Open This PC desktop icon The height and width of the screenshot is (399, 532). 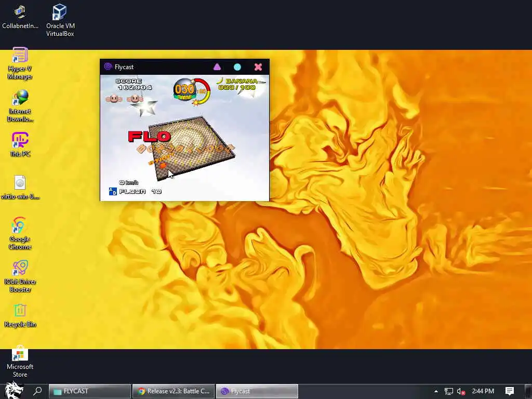20,144
